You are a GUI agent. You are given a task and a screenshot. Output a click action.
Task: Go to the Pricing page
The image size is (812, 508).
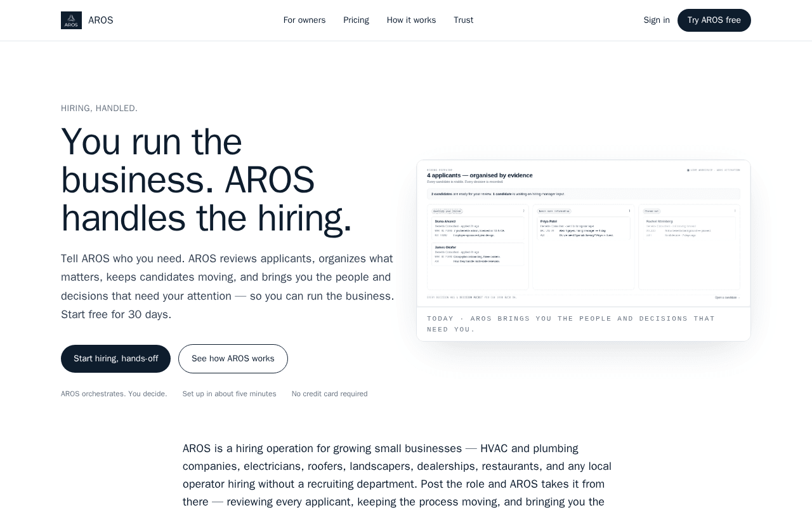356,20
